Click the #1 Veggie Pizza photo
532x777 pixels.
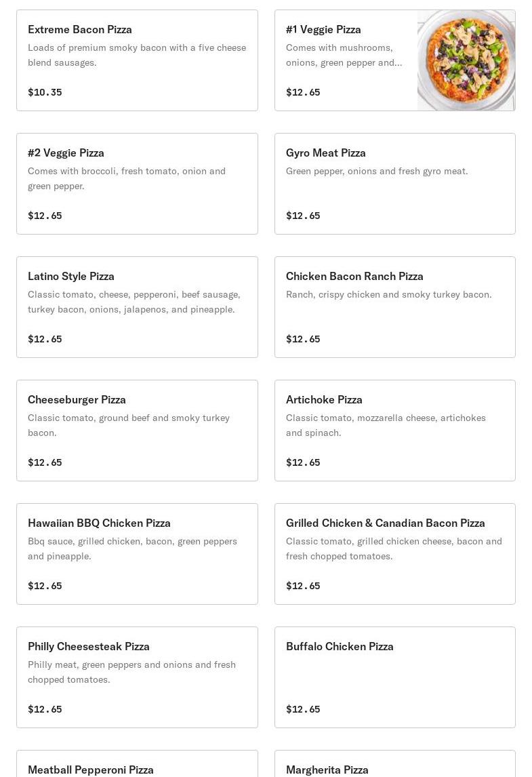click(x=466, y=60)
